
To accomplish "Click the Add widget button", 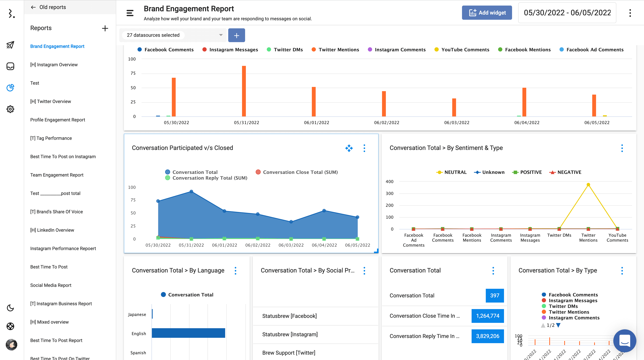I will [x=487, y=13].
